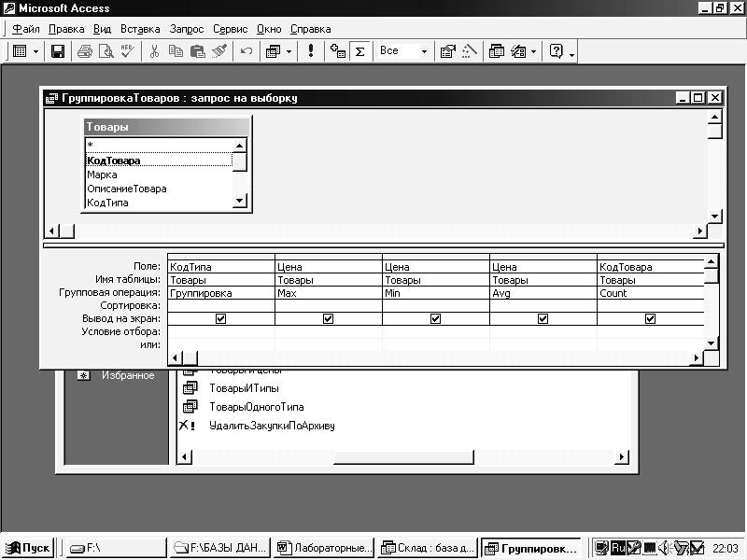
Task: Click the Count group operation cell
Action: tap(651, 293)
